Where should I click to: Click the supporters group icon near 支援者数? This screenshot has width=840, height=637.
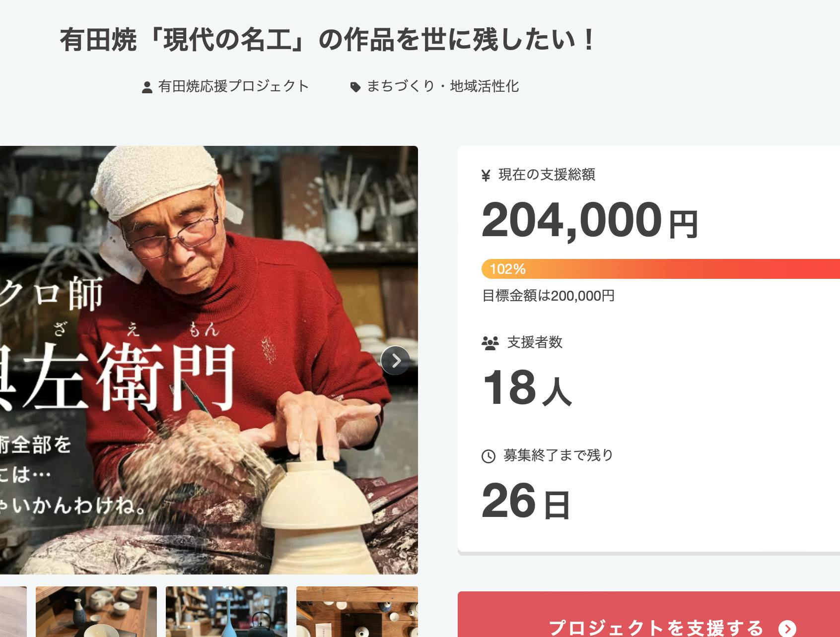pos(490,343)
